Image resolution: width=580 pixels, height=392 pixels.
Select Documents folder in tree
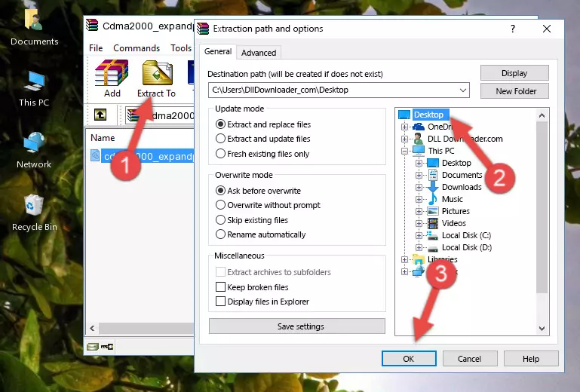tap(462, 175)
